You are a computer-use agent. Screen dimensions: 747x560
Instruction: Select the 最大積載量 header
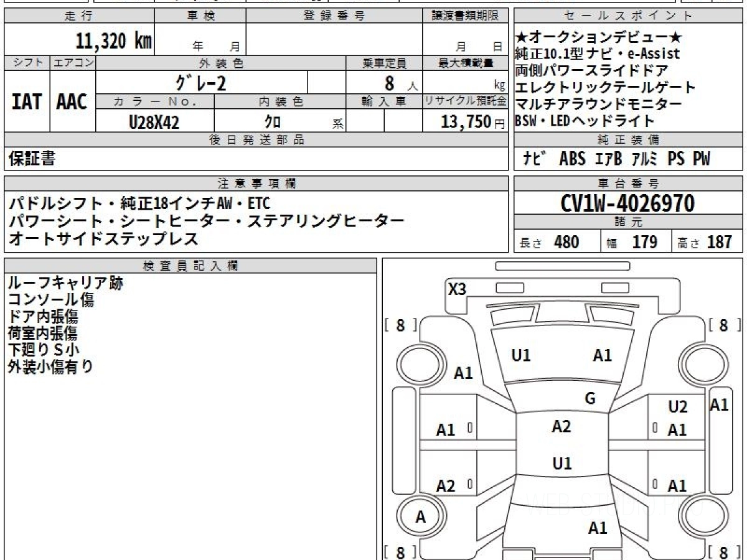click(466, 63)
